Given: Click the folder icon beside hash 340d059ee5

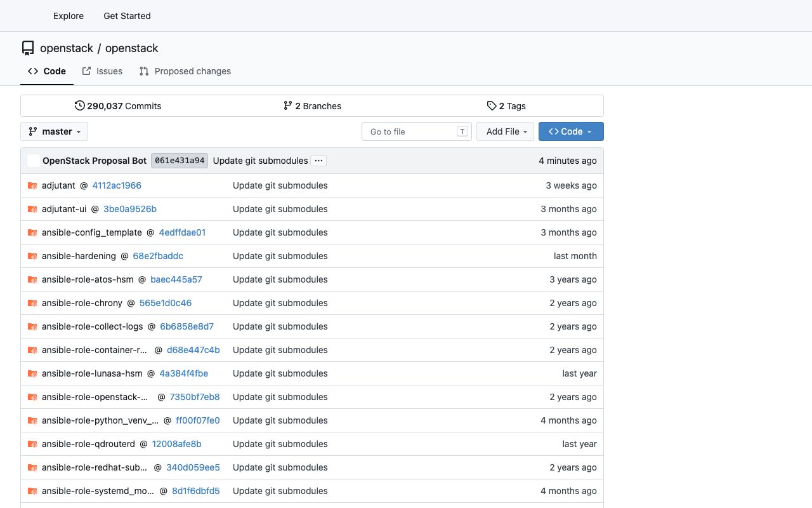Looking at the screenshot, I should pos(32,467).
